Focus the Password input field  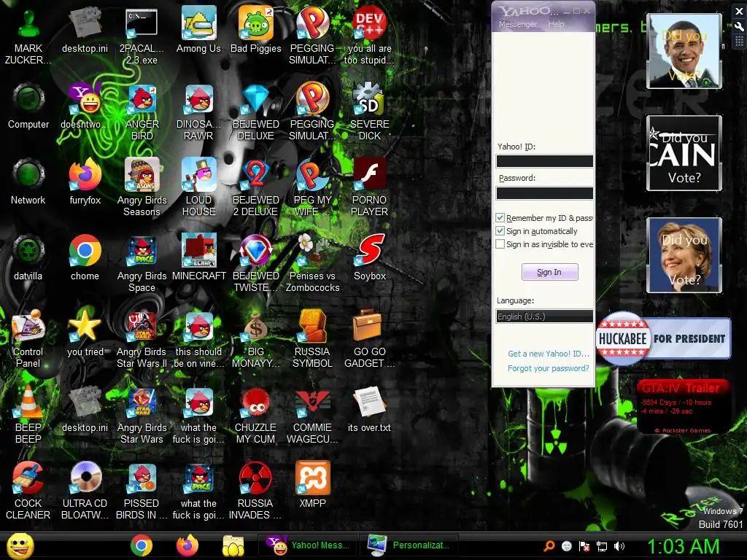[x=544, y=192]
